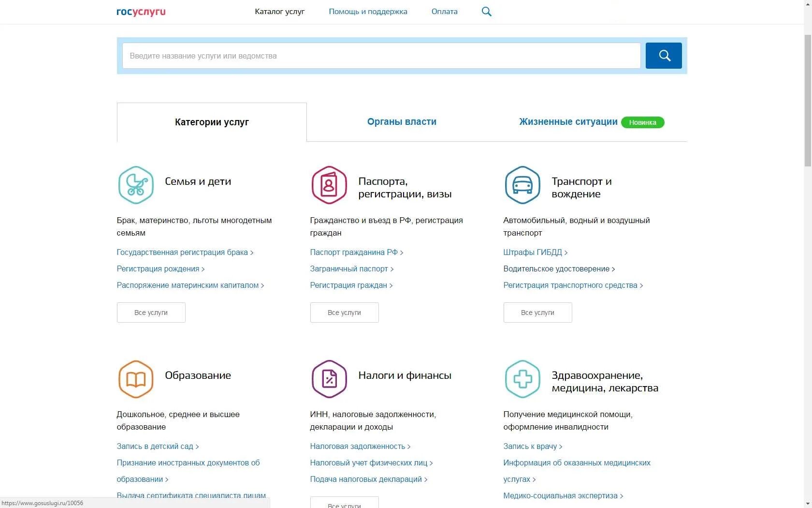Open Налоговый учет физических лиц link

click(371, 463)
